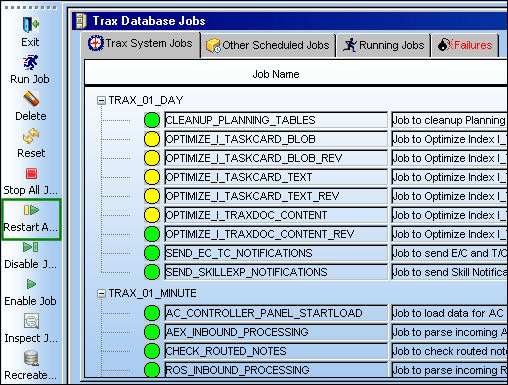
Task: Collapse the TRAX_01_MINUTE group
Action: (101, 293)
